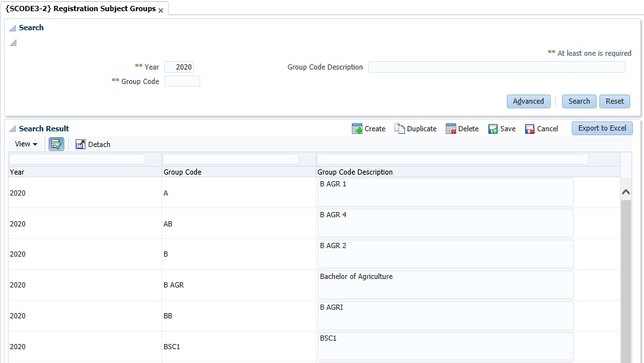
Task: Click the Group Code Description search field
Action: tap(496, 67)
